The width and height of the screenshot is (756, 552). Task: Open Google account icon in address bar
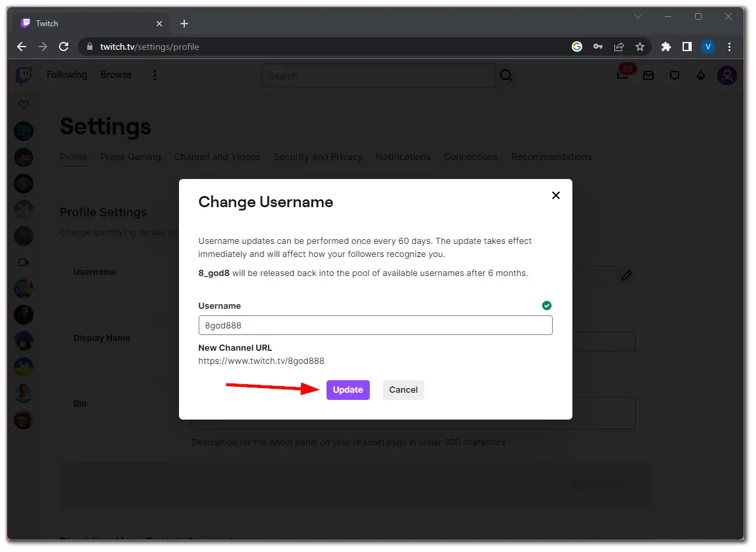576,47
